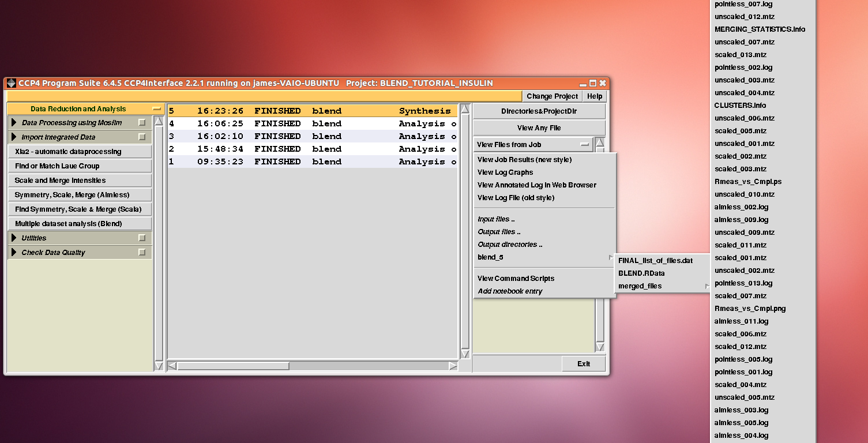The image size is (868, 443).
Task: Click the task panel scrollbar down arrow
Action: [x=159, y=366]
